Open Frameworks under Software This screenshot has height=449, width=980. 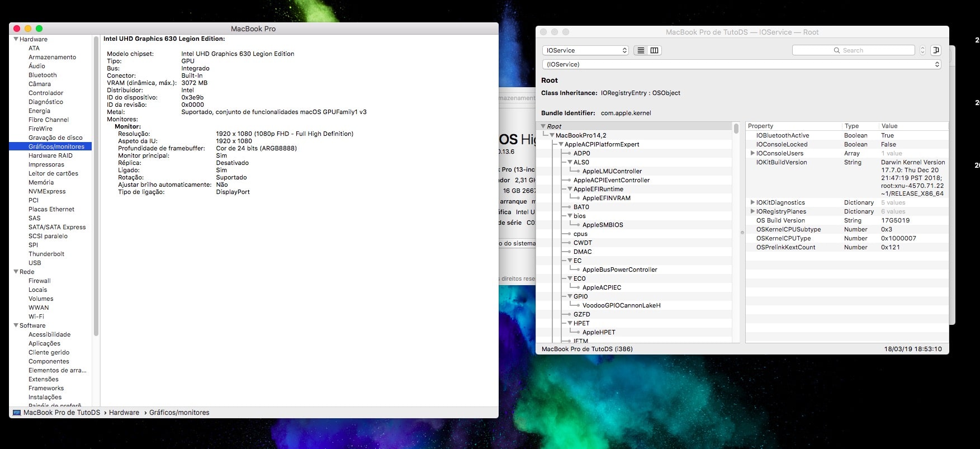pyautogui.click(x=46, y=388)
